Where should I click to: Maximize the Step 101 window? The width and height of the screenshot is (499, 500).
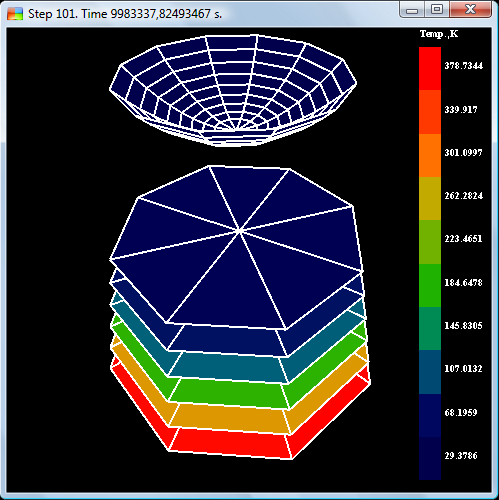[437, 10]
